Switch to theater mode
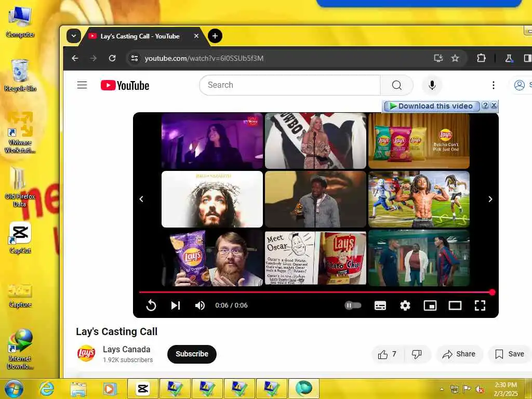Viewport: 532px width, 399px height. pos(455,305)
